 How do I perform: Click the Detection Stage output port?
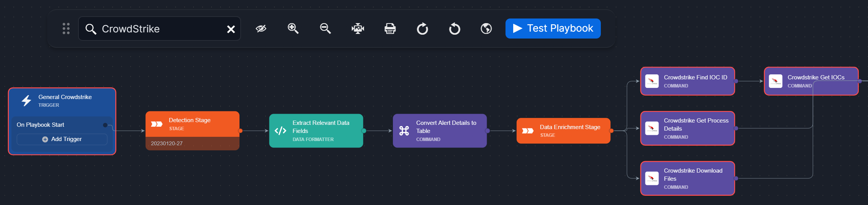pyautogui.click(x=240, y=131)
